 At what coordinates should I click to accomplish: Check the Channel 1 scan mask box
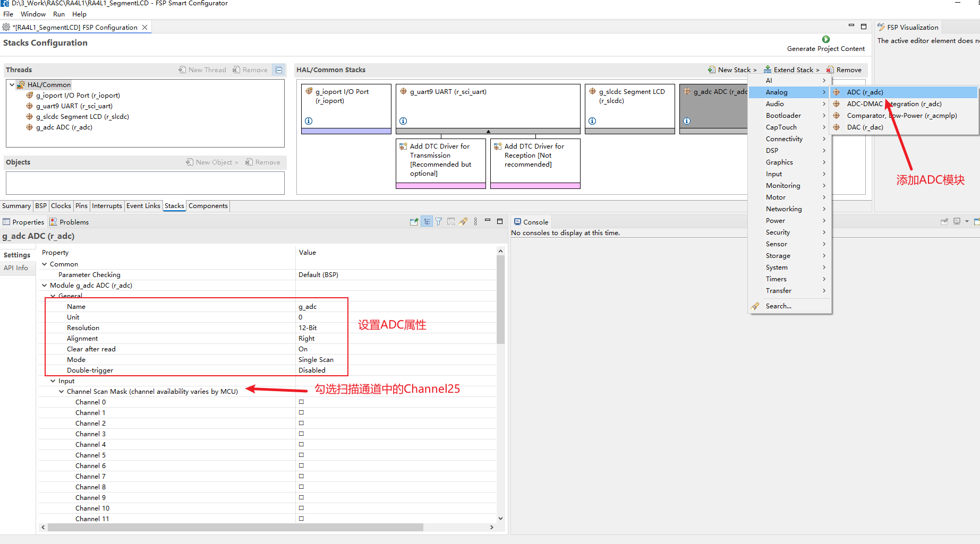pos(301,412)
